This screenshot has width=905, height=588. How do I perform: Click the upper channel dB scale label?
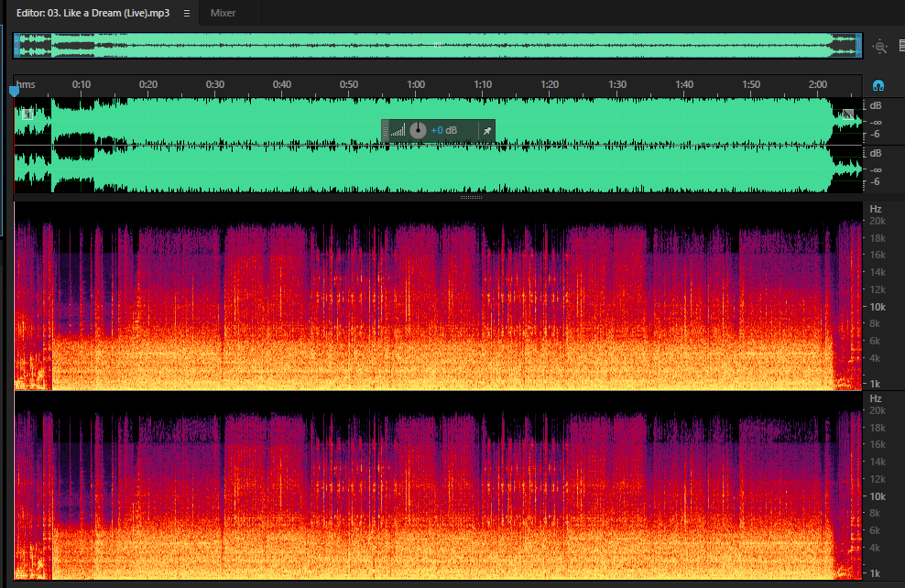tap(876, 105)
